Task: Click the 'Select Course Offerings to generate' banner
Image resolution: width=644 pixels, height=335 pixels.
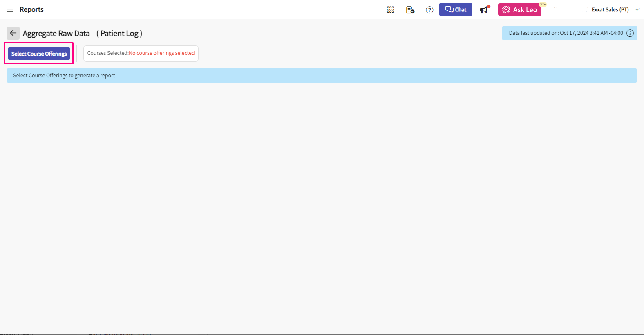Action: 64,76
